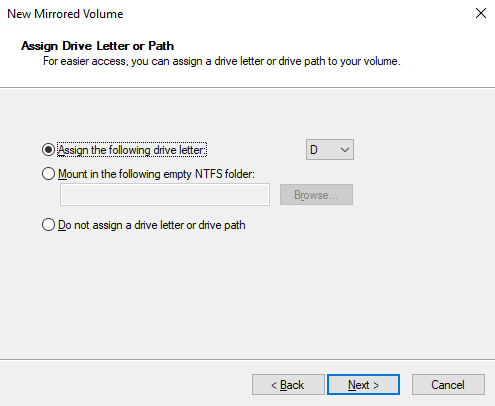The height and width of the screenshot is (406, 495).
Task: Click the 'Mount in the following empty NTFS folder:' label
Action: pos(156,174)
